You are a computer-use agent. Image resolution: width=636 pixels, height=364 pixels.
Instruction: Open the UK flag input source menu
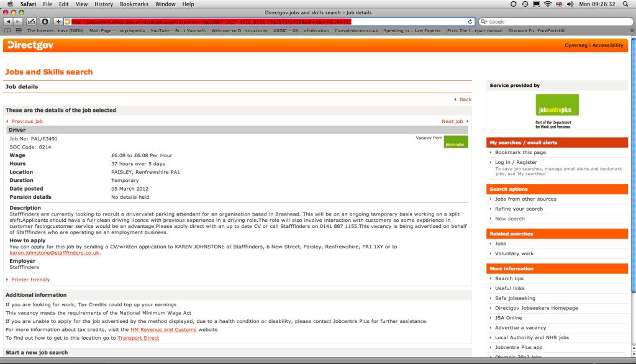pyautogui.click(x=559, y=4)
